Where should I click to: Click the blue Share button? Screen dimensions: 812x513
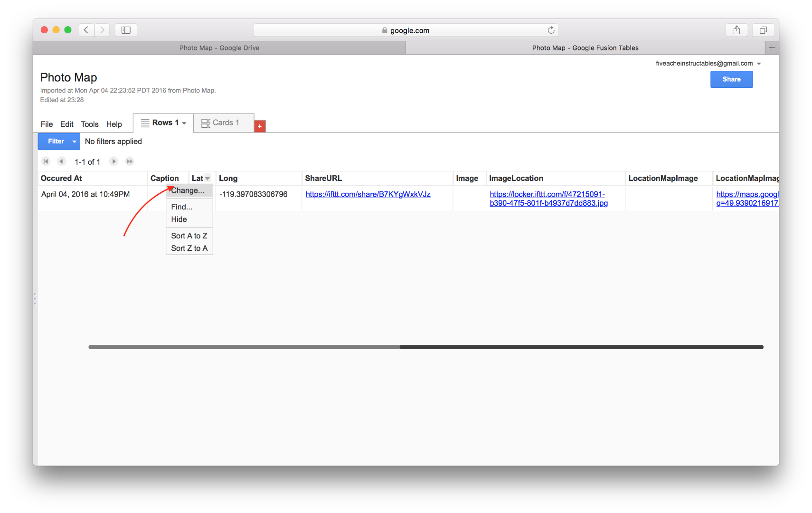tap(731, 79)
